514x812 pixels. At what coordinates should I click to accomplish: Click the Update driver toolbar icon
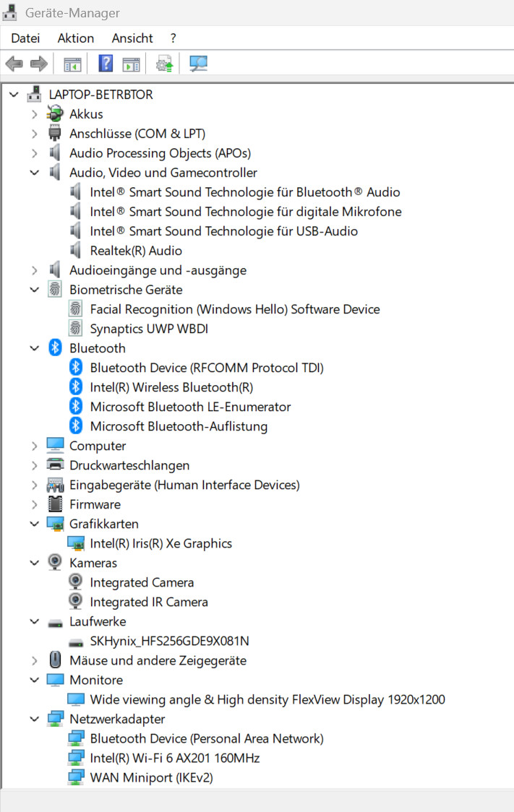pos(164,64)
